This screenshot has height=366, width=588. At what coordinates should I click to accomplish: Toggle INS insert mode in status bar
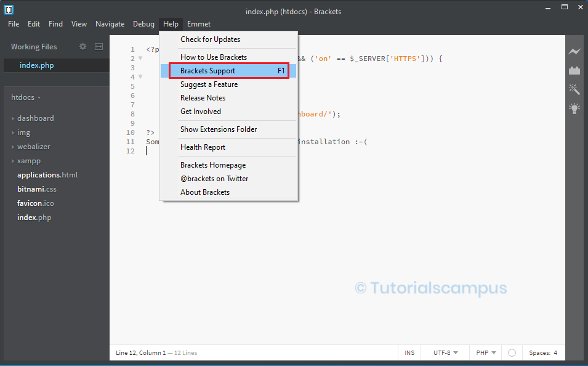(409, 353)
